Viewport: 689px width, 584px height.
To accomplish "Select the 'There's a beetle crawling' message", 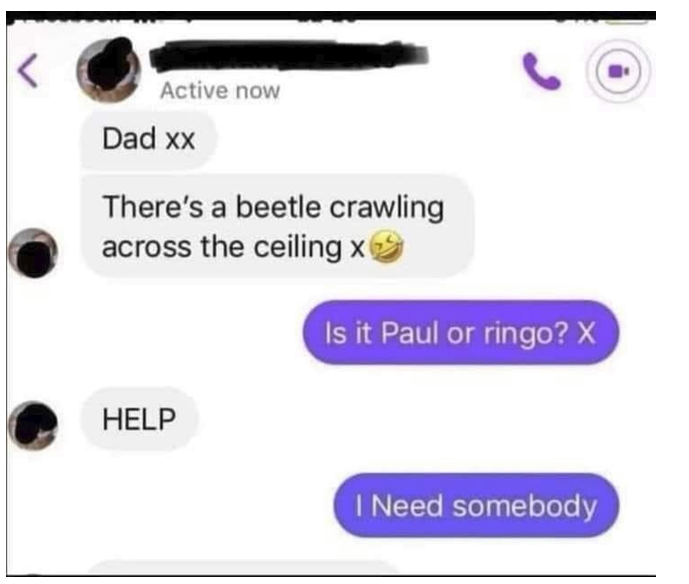I will tap(277, 226).
